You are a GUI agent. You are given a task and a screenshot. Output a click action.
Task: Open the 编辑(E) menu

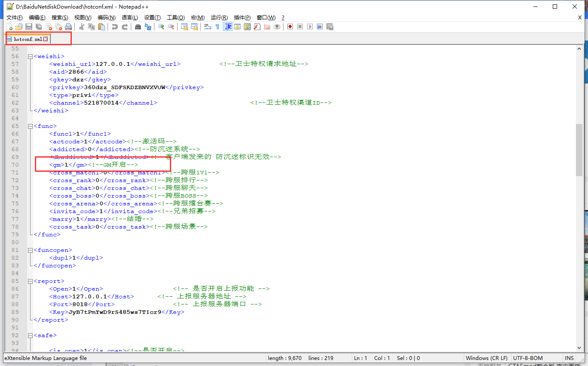pos(37,18)
